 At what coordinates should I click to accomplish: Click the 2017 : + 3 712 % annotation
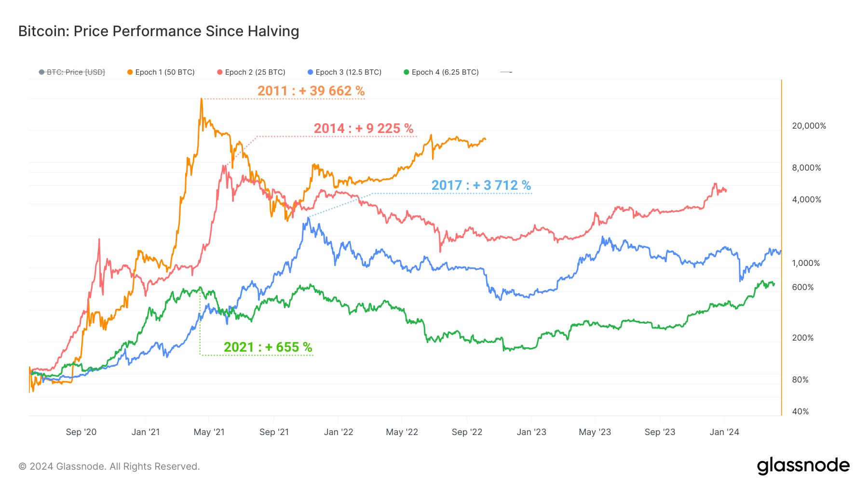481,185
